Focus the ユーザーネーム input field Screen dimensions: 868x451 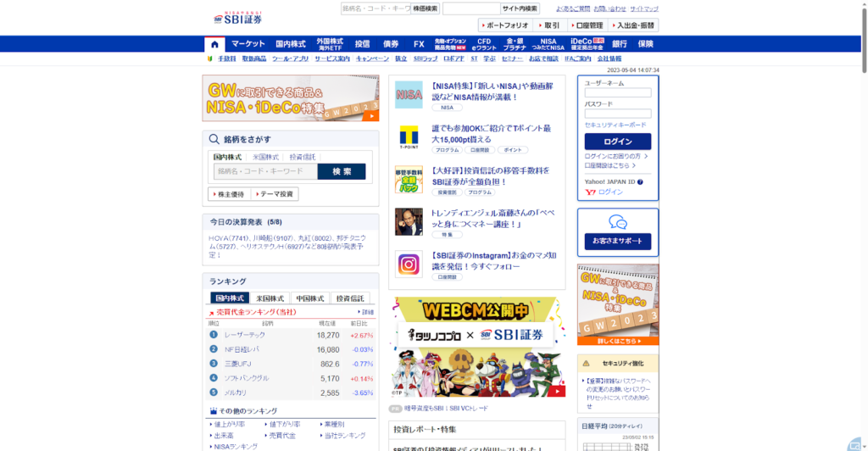pyautogui.click(x=618, y=93)
